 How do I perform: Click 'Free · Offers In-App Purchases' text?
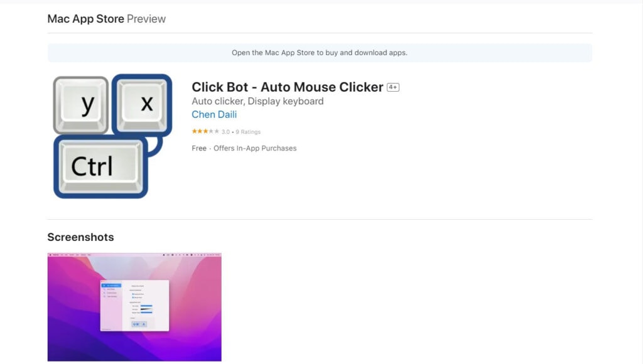(x=244, y=148)
